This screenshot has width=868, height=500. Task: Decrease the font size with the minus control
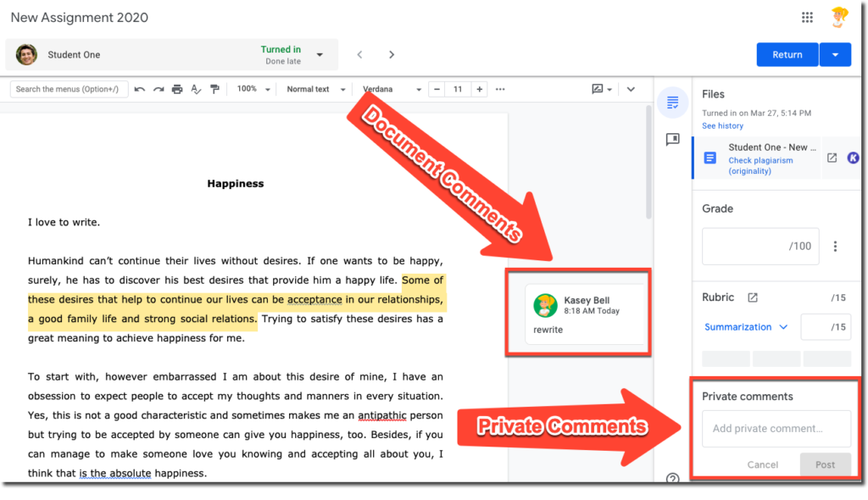click(437, 88)
